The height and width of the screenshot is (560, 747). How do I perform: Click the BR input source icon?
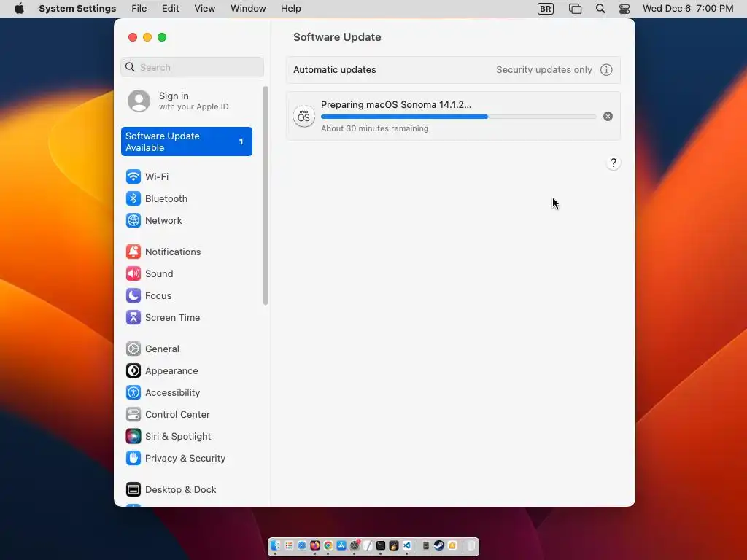pos(546,9)
